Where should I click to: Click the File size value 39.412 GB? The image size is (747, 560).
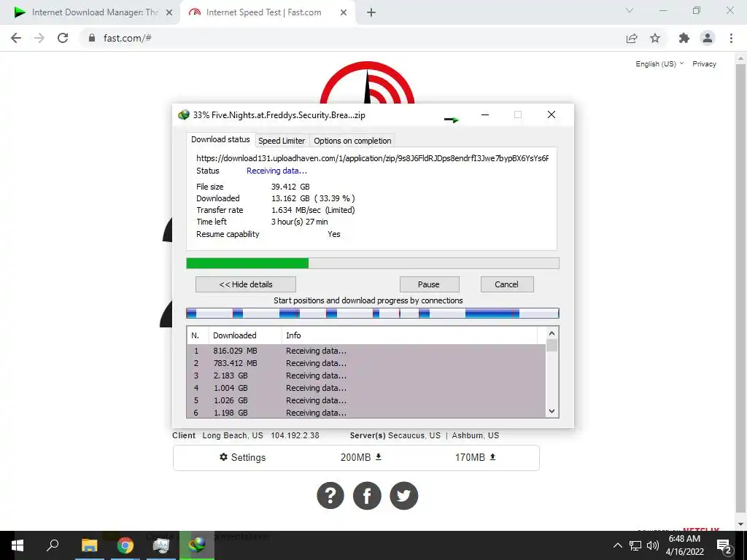pyautogui.click(x=290, y=187)
